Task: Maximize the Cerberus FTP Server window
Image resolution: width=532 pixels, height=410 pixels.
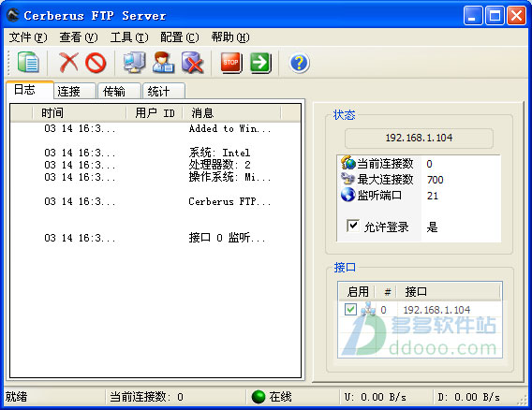Action: pos(495,16)
